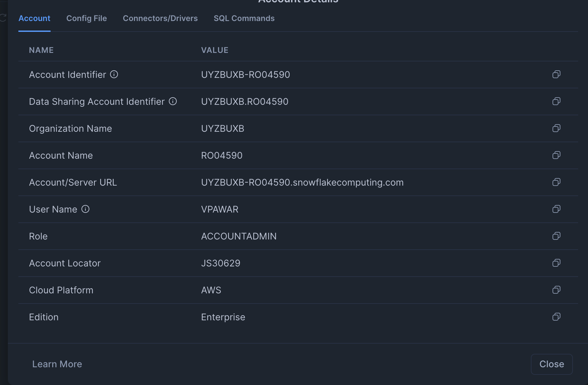Click the Organization Name label
This screenshot has width=588, height=385.
click(x=70, y=128)
